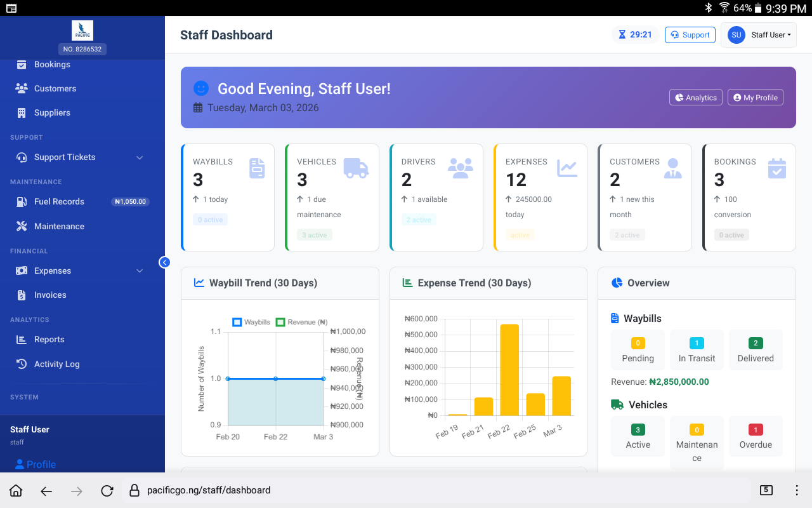Collapse the sidebar with the round arrow button
812x508 pixels.
tap(164, 262)
